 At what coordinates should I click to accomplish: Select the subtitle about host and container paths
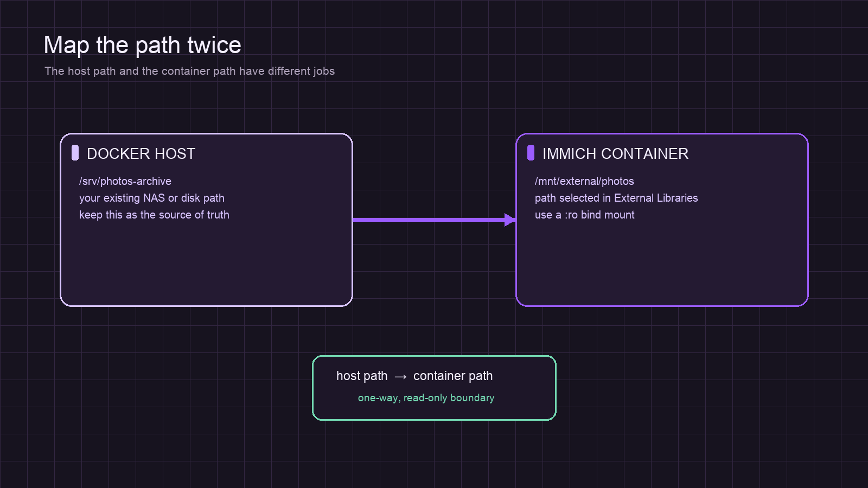(x=189, y=71)
